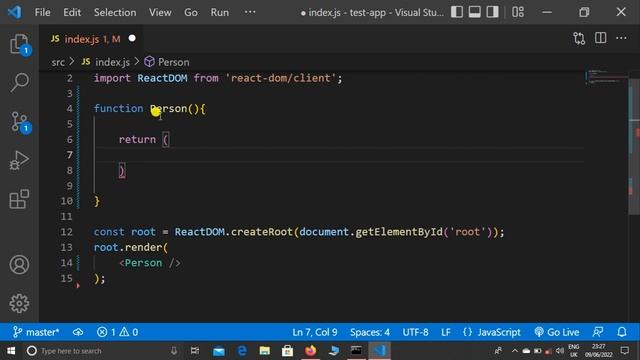Open editor More Actions ellipsis

(x=621, y=38)
